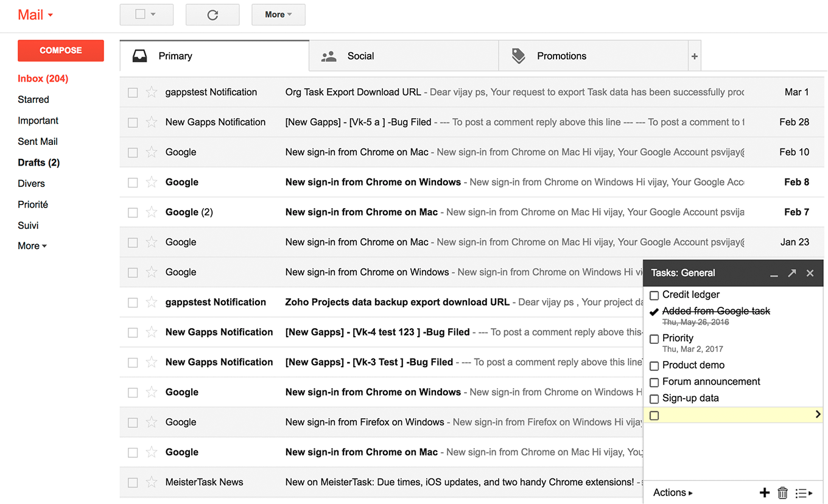Switch to the Primary tab
The width and height of the screenshot is (828, 504).
[x=214, y=56]
